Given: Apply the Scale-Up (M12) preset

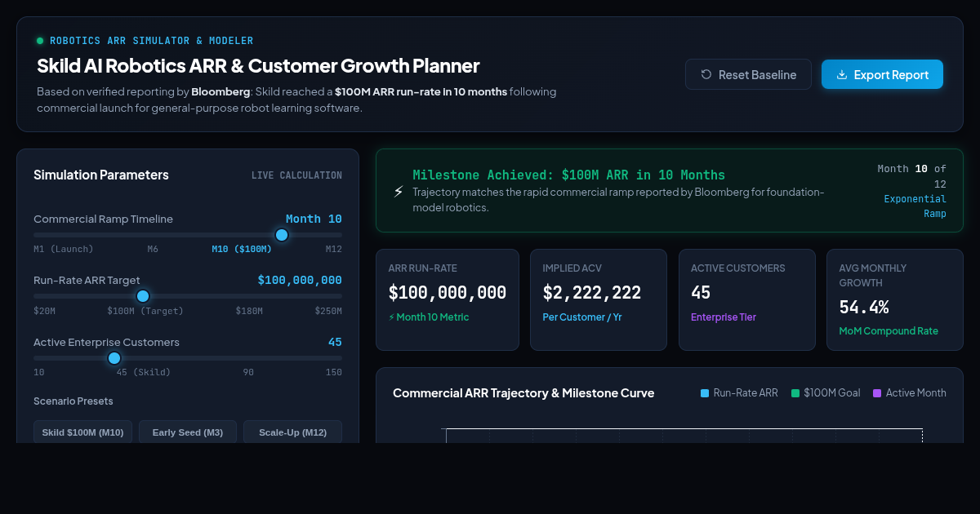Looking at the screenshot, I should click(292, 432).
